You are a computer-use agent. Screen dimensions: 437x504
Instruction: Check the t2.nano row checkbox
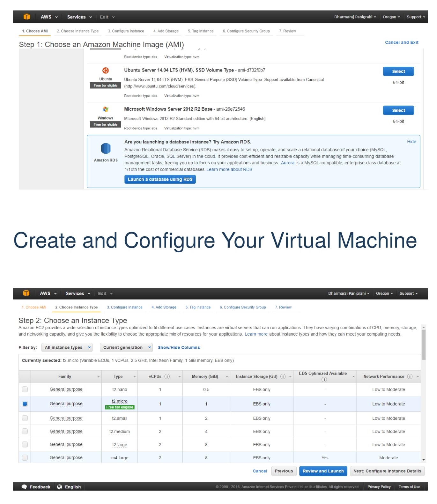tap(25, 389)
